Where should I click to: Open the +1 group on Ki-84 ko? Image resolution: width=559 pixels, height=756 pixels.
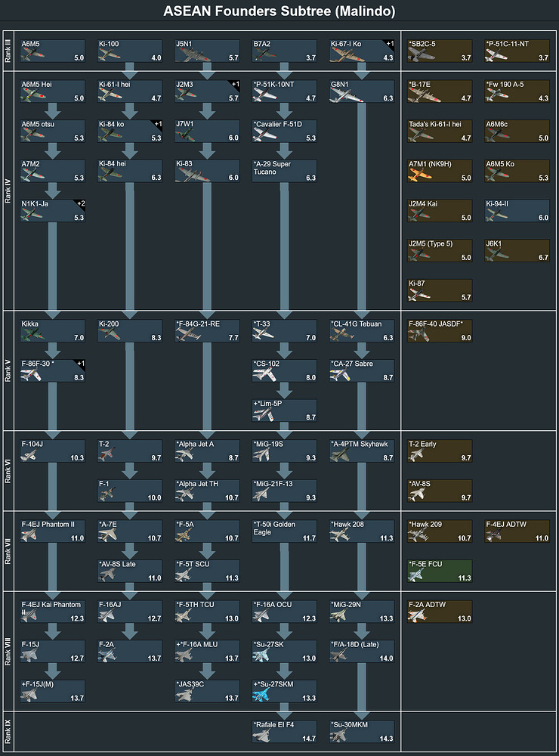tap(157, 124)
